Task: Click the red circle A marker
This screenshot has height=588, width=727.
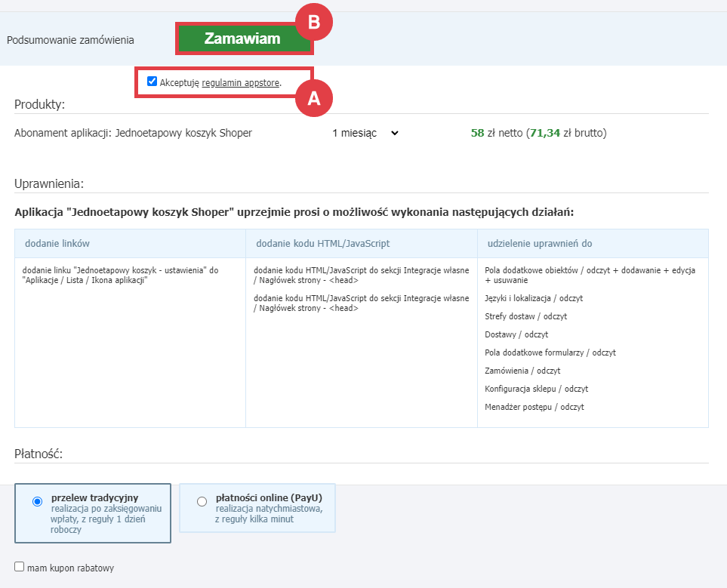Action: pos(314,98)
